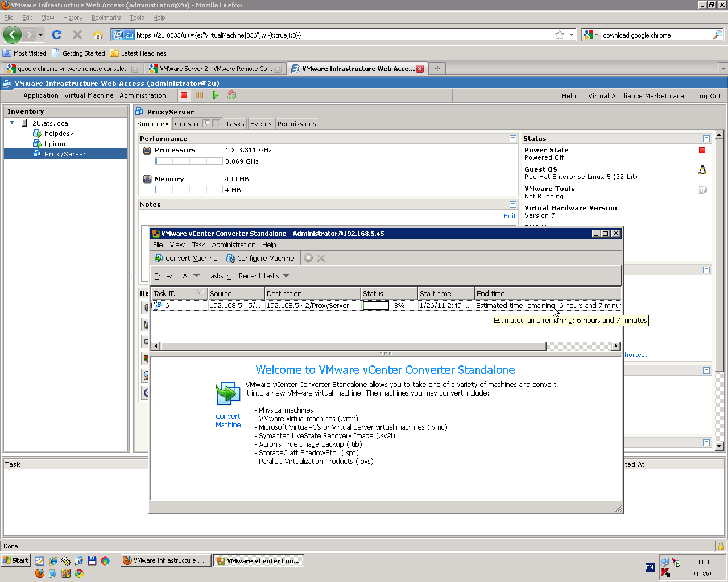The image size is (728, 582).
Task: Open the Show All filter dropdown
Action: click(191, 276)
